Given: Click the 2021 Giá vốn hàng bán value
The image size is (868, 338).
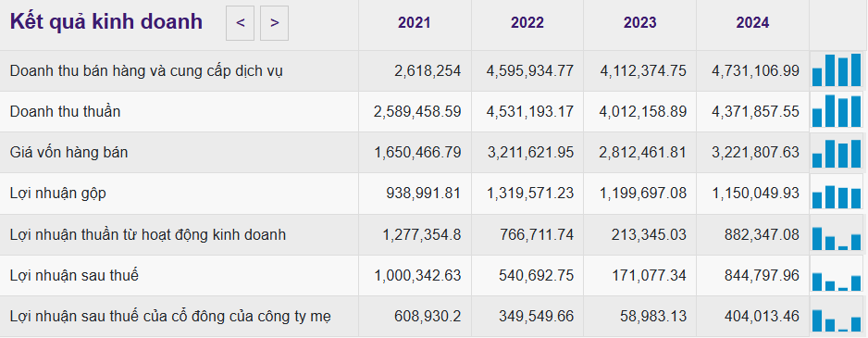Looking at the screenshot, I should (418, 153).
